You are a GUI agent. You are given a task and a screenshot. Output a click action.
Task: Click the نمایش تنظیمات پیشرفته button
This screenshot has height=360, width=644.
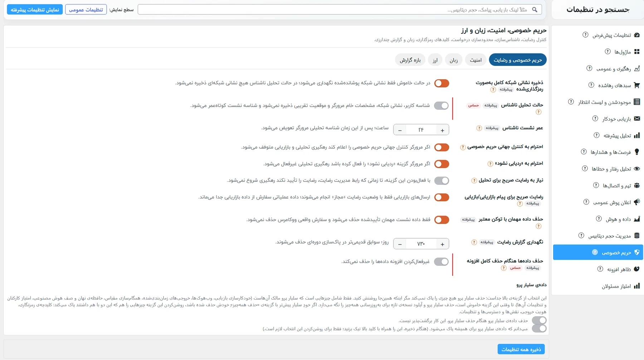coord(35,10)
